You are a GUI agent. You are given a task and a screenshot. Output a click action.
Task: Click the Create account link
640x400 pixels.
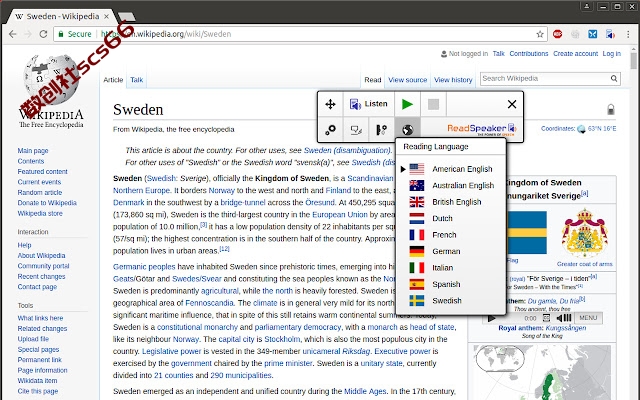click(x=575, y=53)
